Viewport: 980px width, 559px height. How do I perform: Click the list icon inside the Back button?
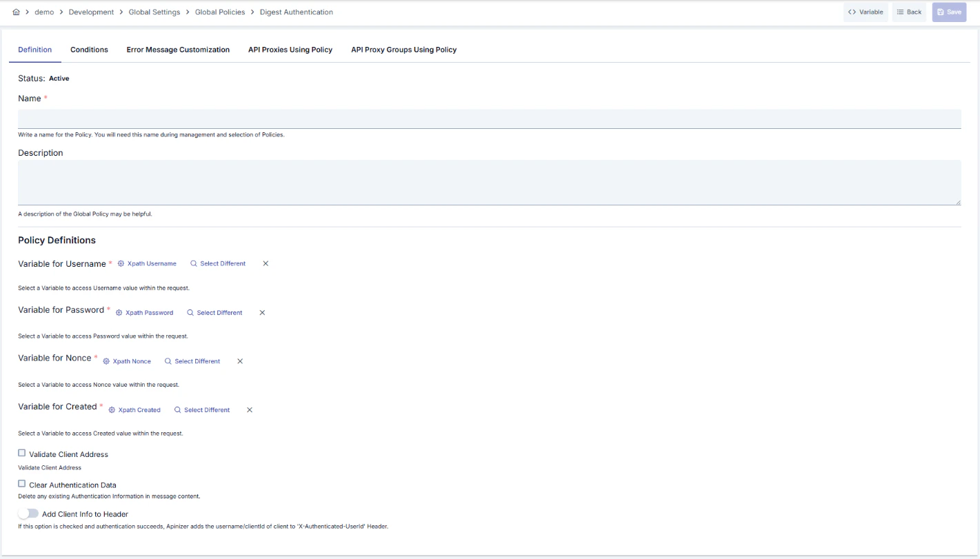click(x=900, y=12)
